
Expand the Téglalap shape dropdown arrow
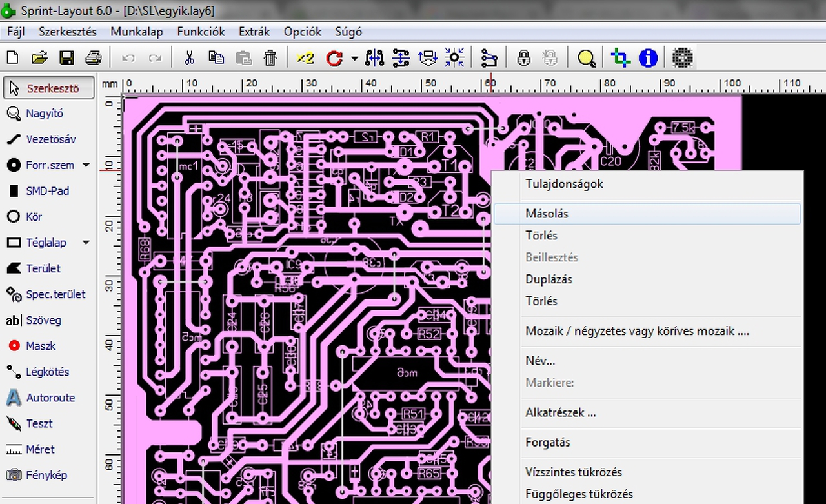[86, 243]
